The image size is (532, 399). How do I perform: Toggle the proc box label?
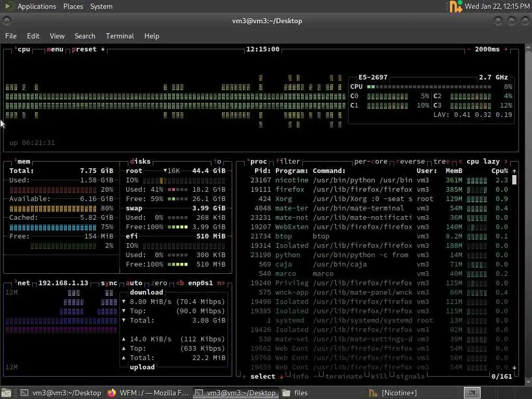pyautogui.click(x=257, y=162)
